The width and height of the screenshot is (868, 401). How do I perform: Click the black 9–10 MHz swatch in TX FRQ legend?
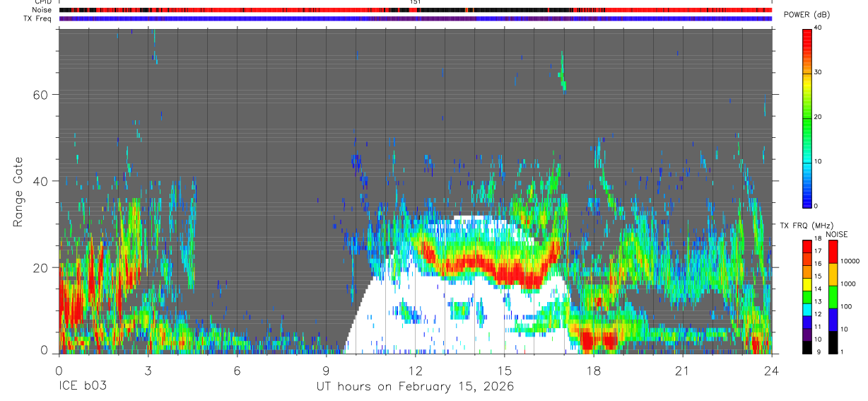(807, 347)
